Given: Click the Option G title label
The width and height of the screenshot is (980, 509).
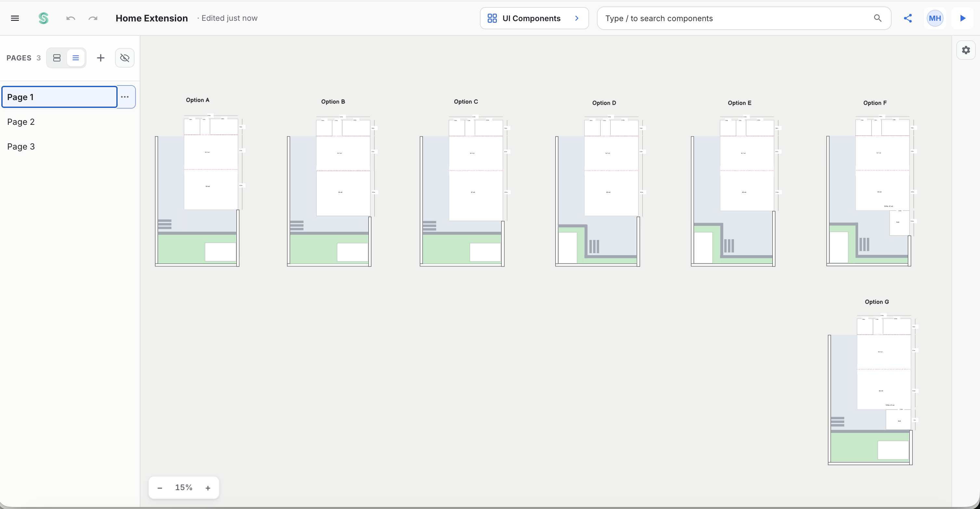Looking at the screenshot, I should coord(877,302).
